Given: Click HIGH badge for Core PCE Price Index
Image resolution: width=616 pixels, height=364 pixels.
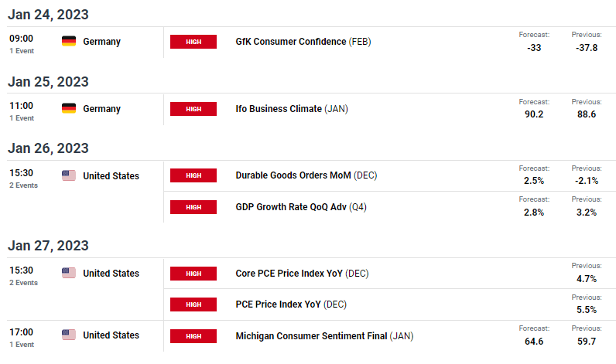Looking at the screenshot, I should pos(193,274).
